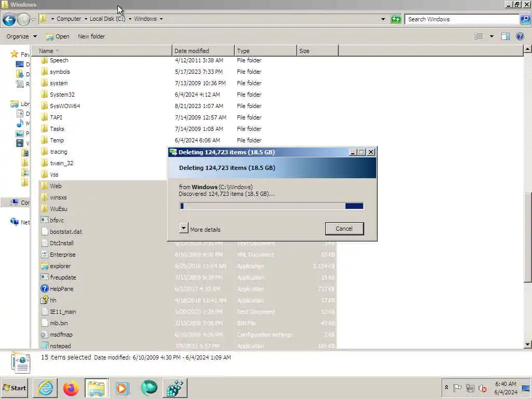Click the Forward navigation arrow
The width and height of the screenshot is (532, 399).
(23, 19)
